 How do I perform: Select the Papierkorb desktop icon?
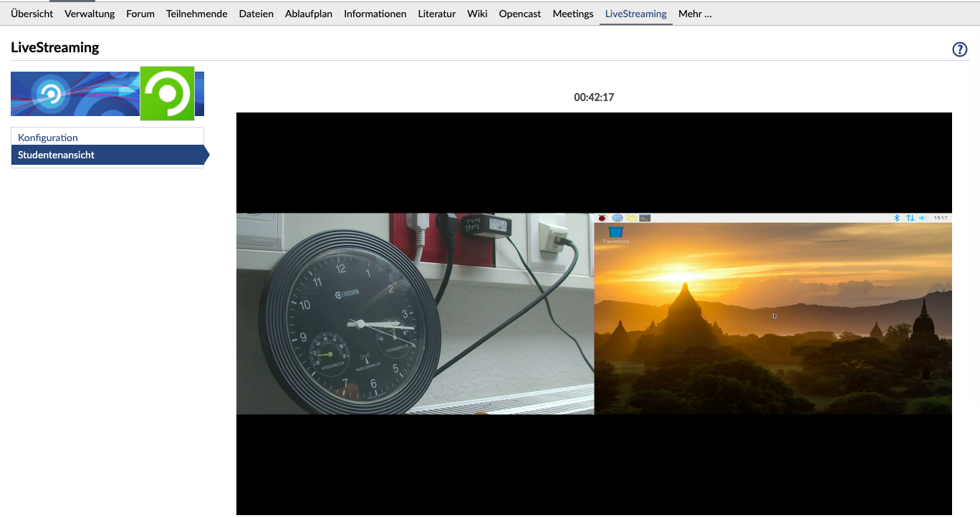tap(615, 234)
